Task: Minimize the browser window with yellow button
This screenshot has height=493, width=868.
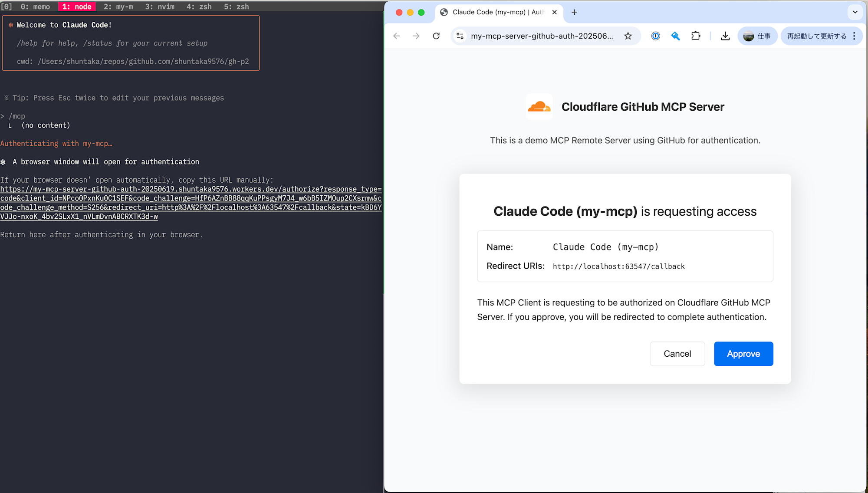Action: click(x=410, y=12)
